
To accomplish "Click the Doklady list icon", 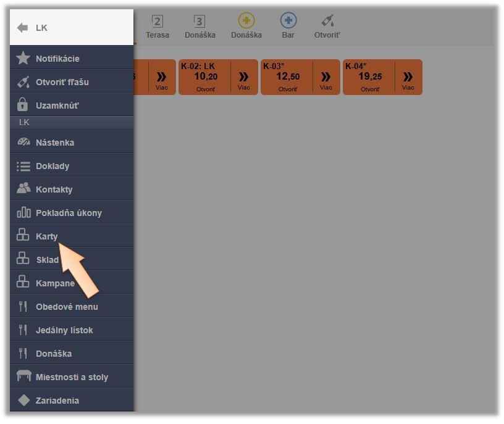I will pyautogui.click(x=23, y=166).
